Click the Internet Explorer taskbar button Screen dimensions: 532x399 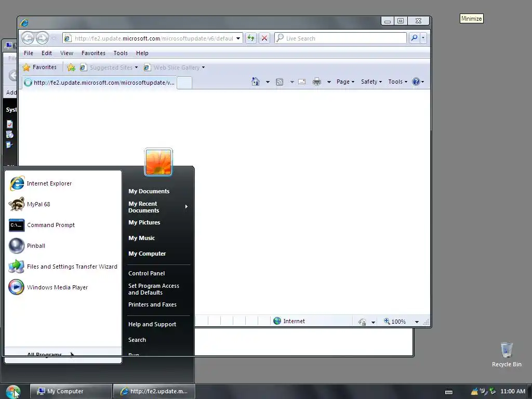point(154,392)
